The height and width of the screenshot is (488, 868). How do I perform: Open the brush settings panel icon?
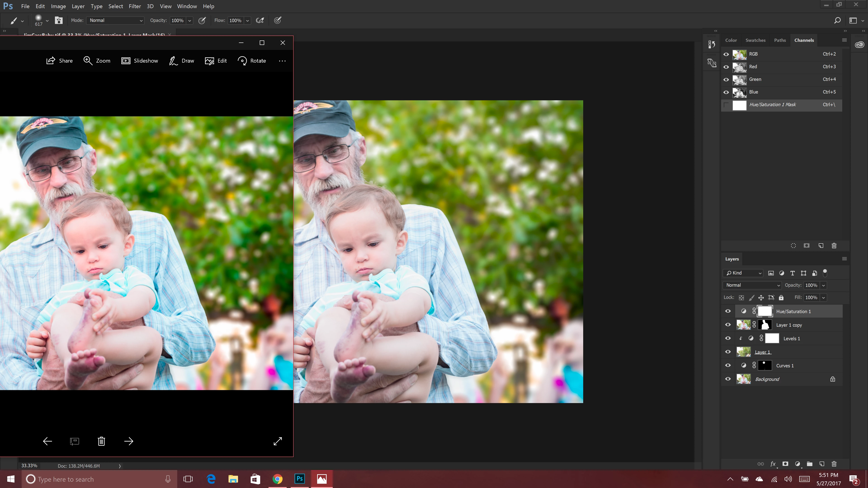pos(59,21)
